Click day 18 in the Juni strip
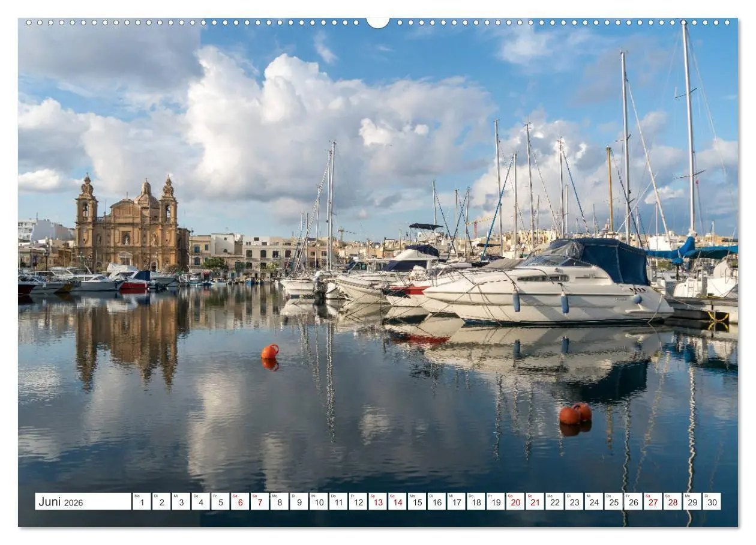The width and height of the screenshot is (756, 545). [x=476, y=502]
